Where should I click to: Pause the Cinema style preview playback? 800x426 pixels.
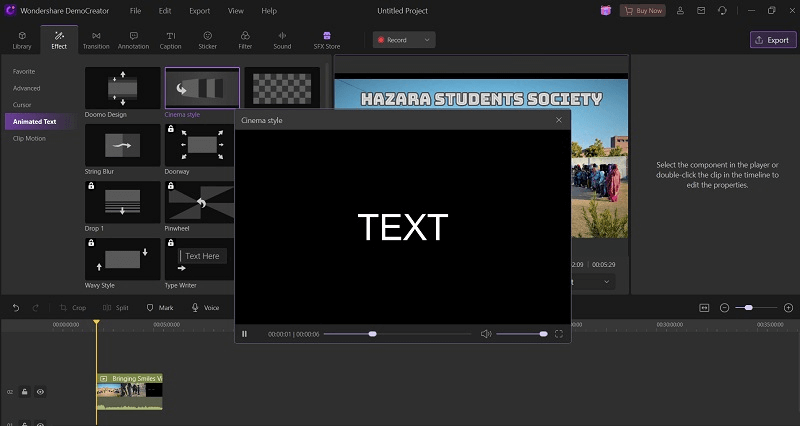(x=244, y=334)
